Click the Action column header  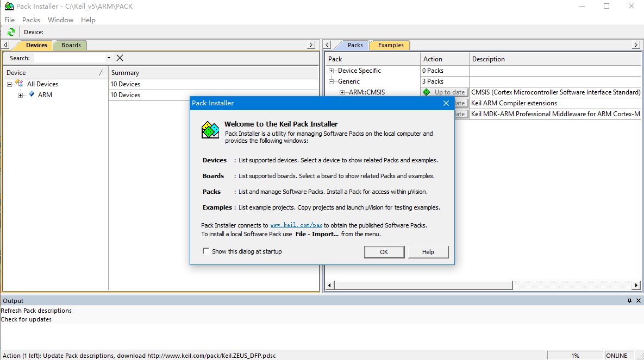(445, 59)
